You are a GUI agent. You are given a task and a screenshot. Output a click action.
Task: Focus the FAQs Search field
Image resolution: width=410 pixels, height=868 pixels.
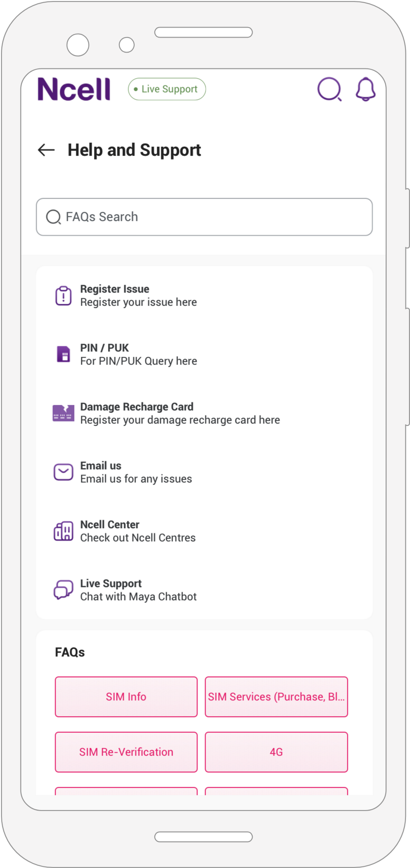pos(204,217)
